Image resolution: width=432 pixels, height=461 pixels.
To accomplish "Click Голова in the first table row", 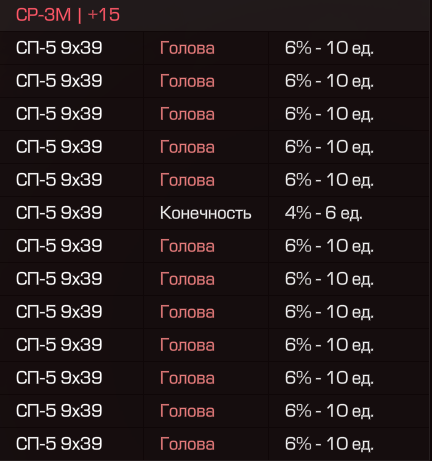I will [187, 48].
